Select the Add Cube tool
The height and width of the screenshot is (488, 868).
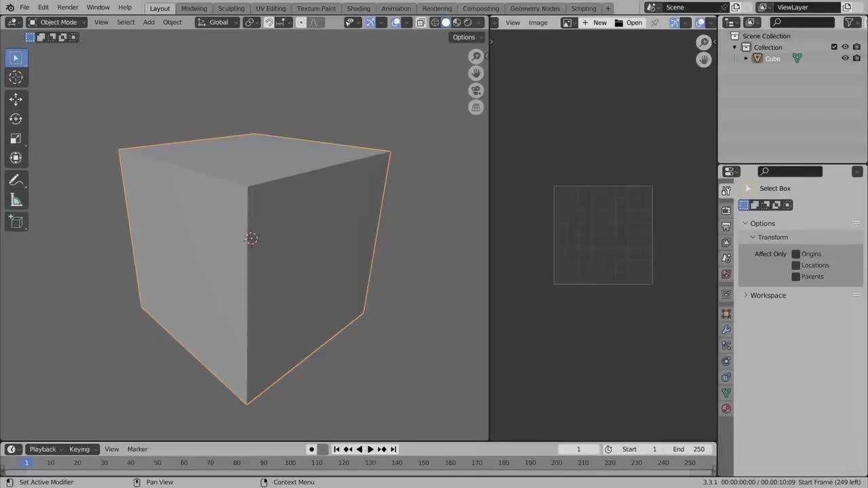click(x=16, y=222)
